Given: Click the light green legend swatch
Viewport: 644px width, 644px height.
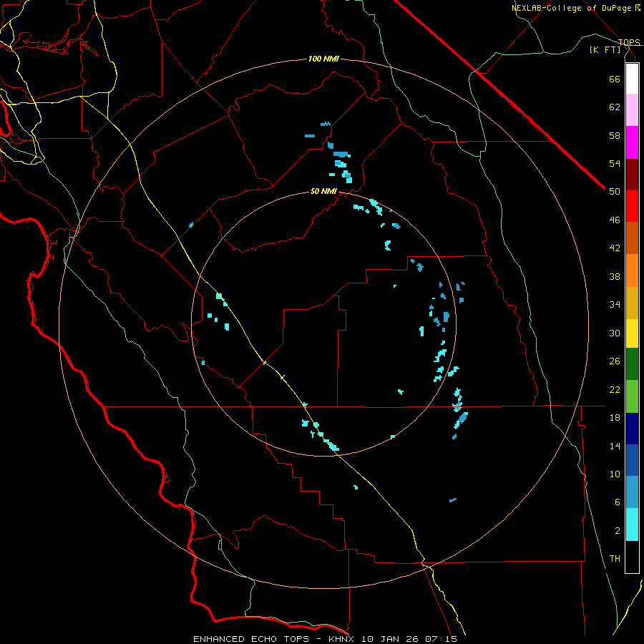Looking at the screenshot, I should pos(632,396).
